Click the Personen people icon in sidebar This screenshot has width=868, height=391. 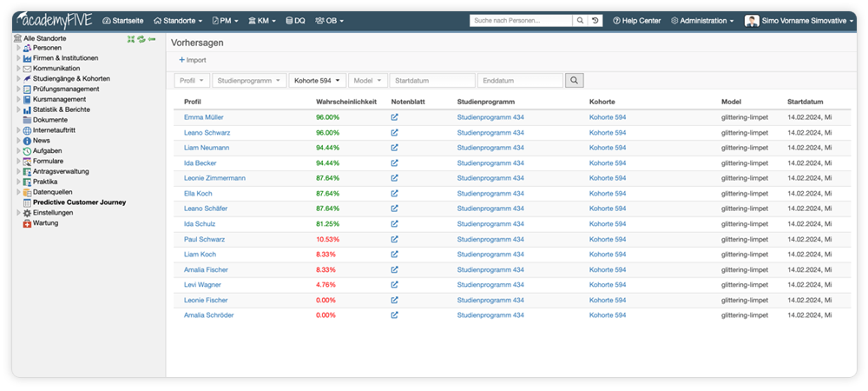tap(27, 48)
